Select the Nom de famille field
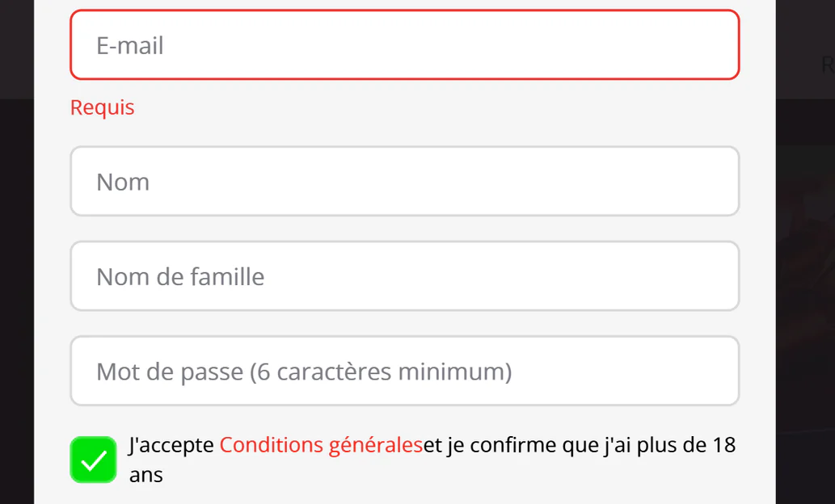The width and height of the screenshot is (835, 504). pyautogui.click(x=405, y=276)
